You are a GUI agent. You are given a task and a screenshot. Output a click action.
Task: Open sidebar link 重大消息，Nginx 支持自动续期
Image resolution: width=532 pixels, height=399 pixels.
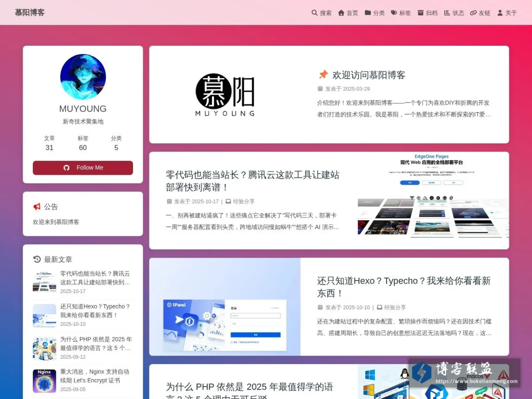pos(95,376)
